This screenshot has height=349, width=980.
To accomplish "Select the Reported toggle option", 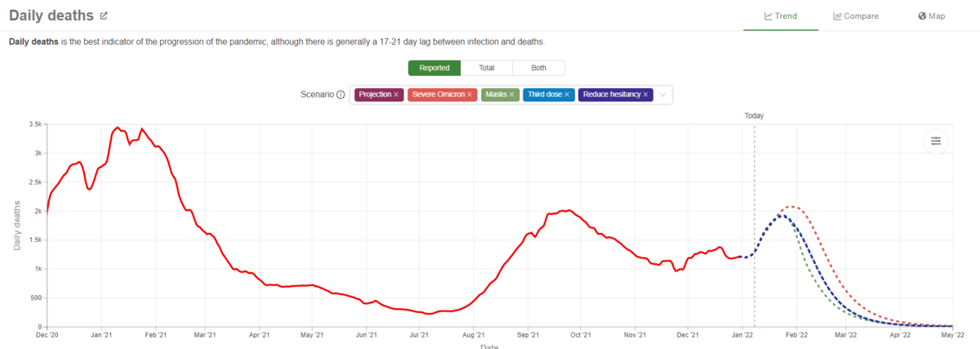I will click(x=434, y=68).
